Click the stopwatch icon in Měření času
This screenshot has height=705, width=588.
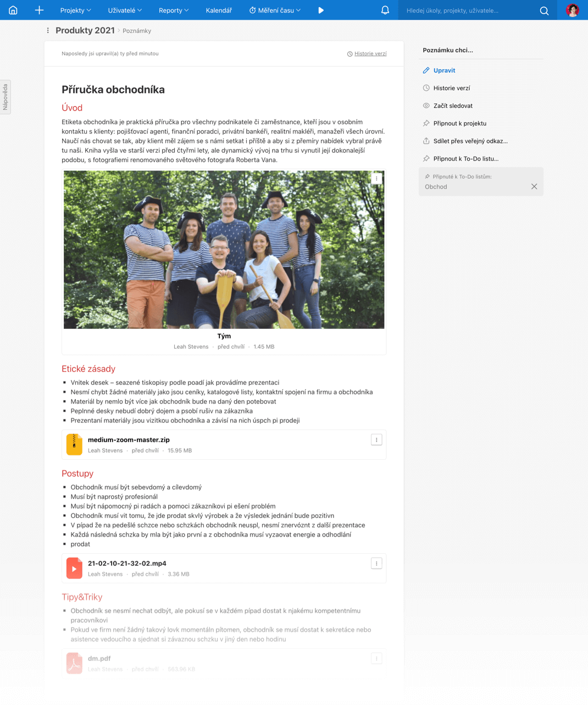tap(252, 10)
